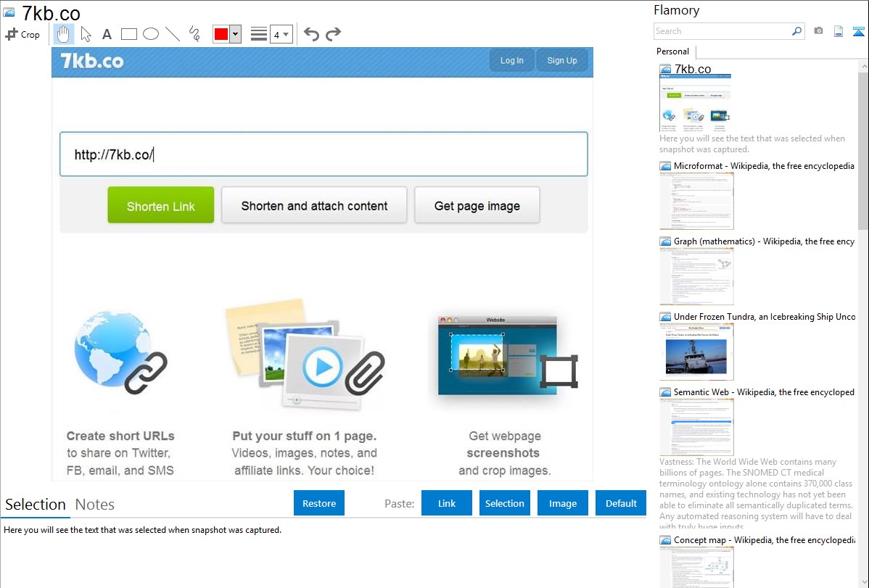Click the snapshot icon beside Semantic Web title

665,392
